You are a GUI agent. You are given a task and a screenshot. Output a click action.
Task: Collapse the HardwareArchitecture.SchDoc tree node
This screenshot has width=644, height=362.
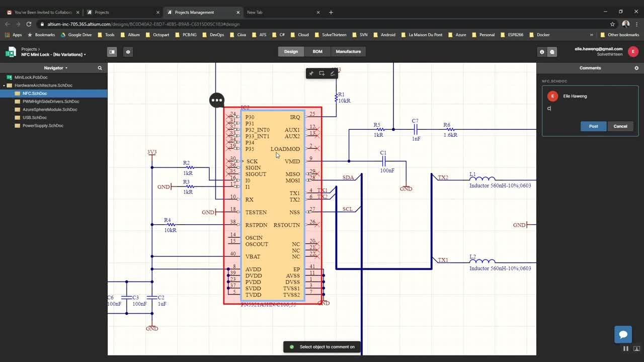[4, 85]
